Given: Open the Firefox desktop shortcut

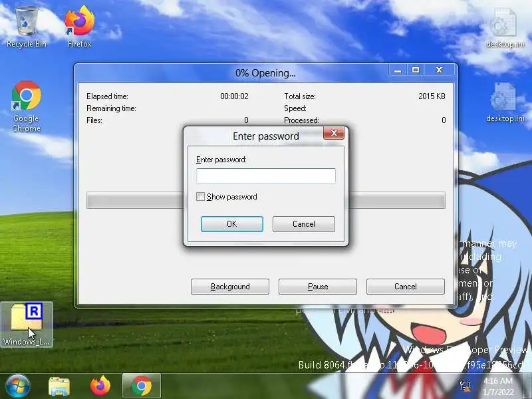Looking at the screenshot, I should 79,27.
